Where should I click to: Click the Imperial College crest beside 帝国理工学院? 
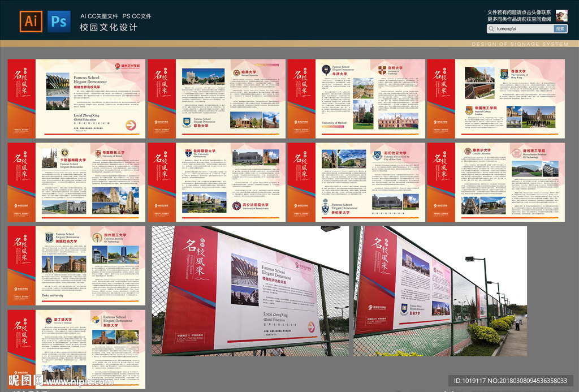pyautogui.click(x=469, y=110)
